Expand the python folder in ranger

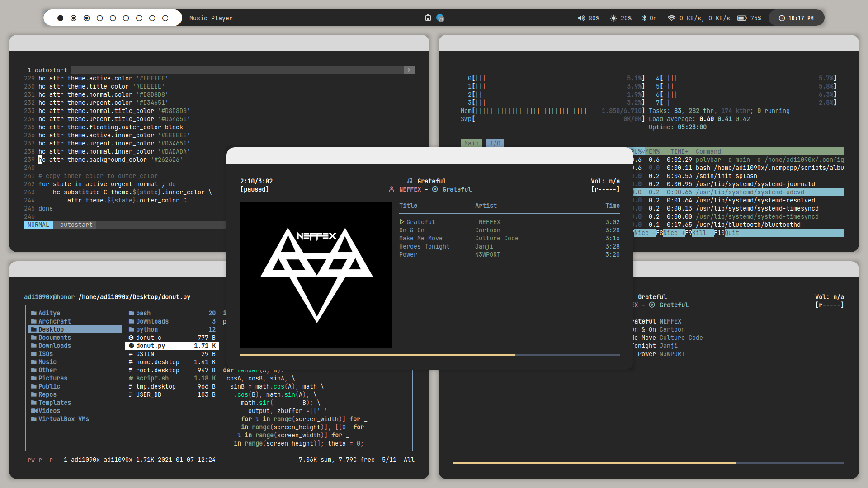[147, 329]
